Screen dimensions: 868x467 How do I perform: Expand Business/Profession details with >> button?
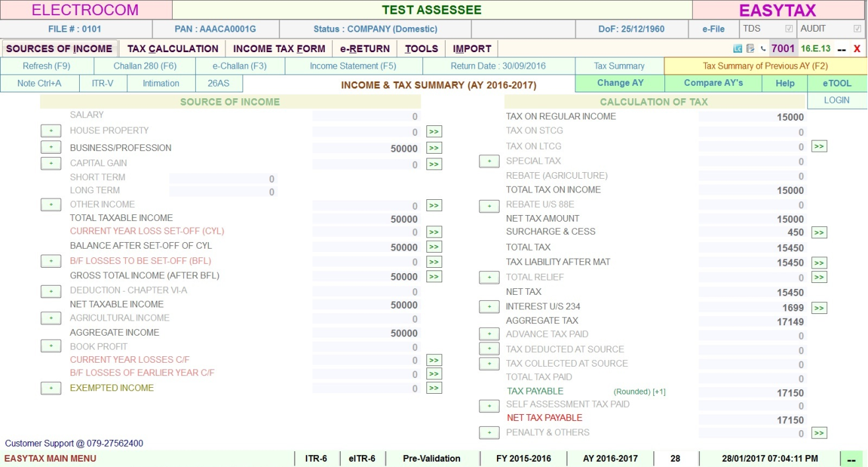tap(434, 148)
